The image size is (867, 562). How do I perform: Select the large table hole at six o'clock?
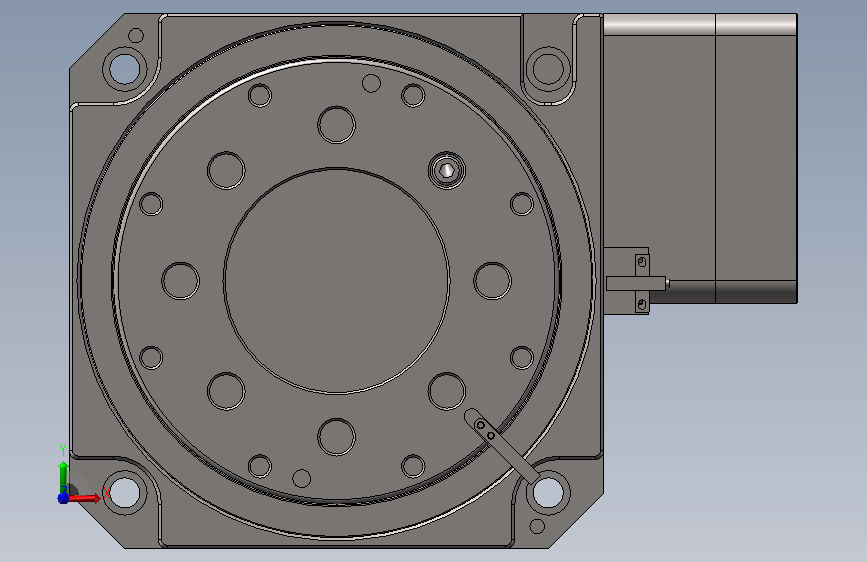click(336, 437)
